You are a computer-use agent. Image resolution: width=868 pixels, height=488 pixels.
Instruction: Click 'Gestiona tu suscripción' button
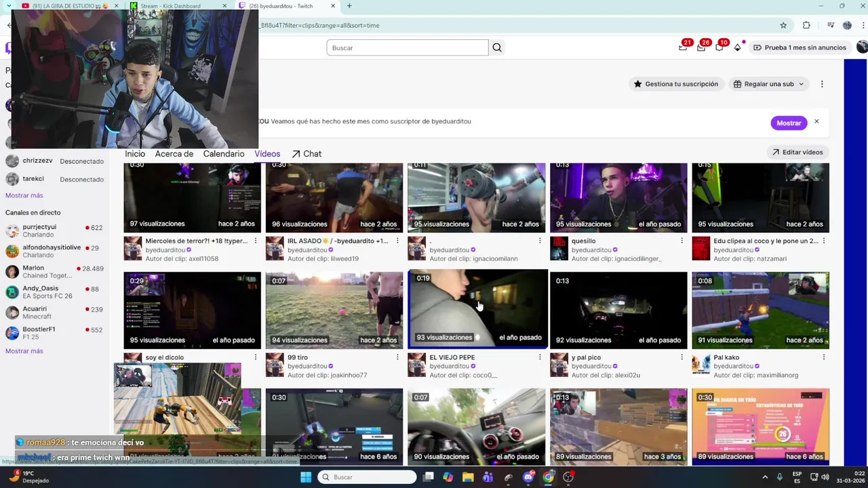click(675, 84)
